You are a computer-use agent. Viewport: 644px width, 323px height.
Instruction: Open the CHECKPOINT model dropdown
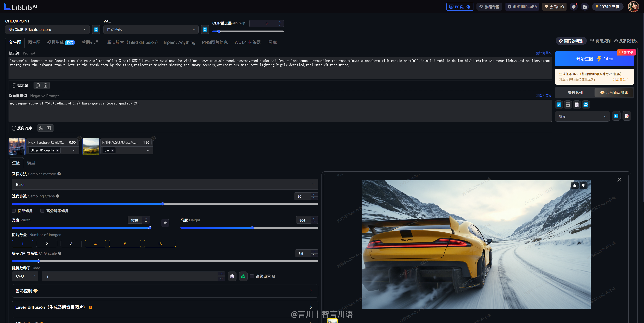coord(47,30)
